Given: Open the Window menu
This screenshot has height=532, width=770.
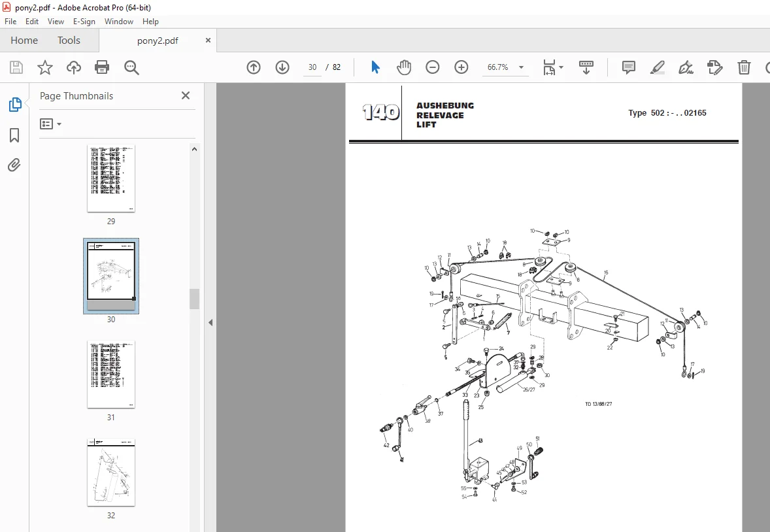Looking at the screenshot, I should pos(119,22).
